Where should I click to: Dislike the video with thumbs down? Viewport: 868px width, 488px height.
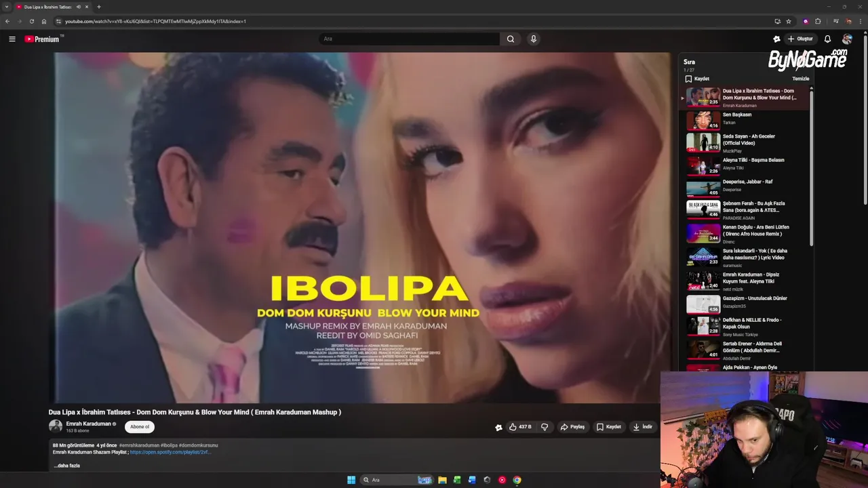point(545,427)
